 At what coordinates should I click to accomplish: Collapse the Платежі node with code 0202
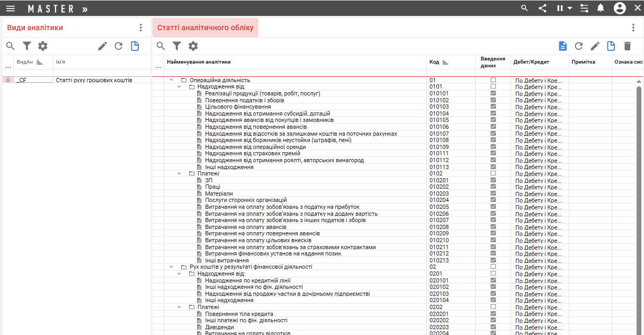pyautogui.click(x=179, y=307)
